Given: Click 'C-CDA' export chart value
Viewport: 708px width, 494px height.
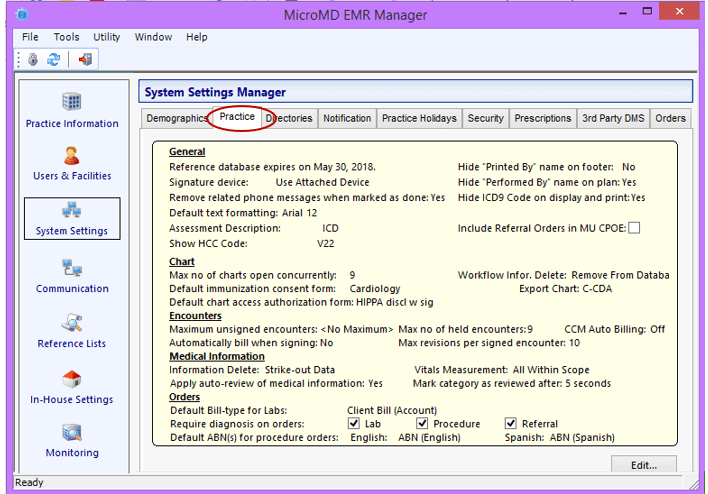Looking at the screenshot, I should (597, 289).
